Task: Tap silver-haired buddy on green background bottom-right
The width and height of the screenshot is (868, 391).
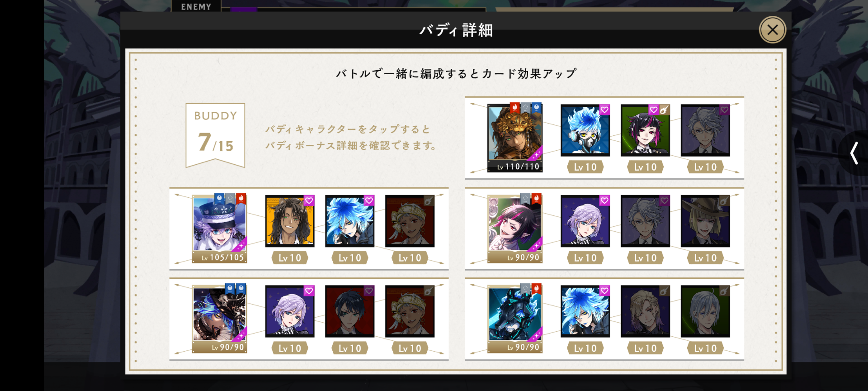Action: point(705,311)
